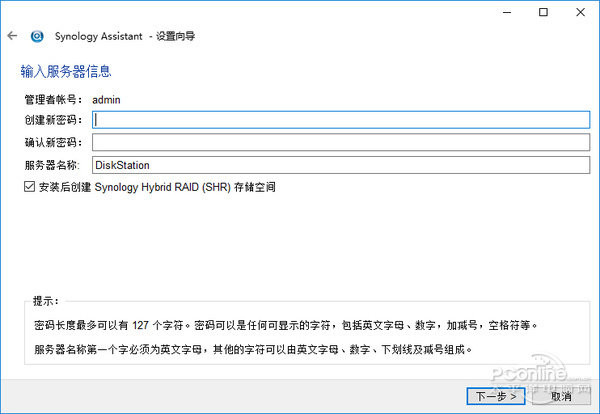Go back using the arrow icon
Image resolution: width=600 pixels, height=414 pixels.
point(12,36)
